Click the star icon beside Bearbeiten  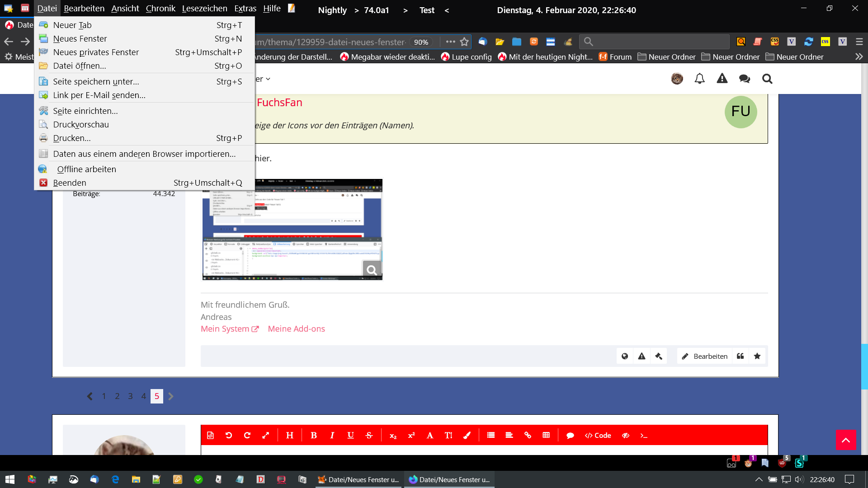click(x=757, y=356)
